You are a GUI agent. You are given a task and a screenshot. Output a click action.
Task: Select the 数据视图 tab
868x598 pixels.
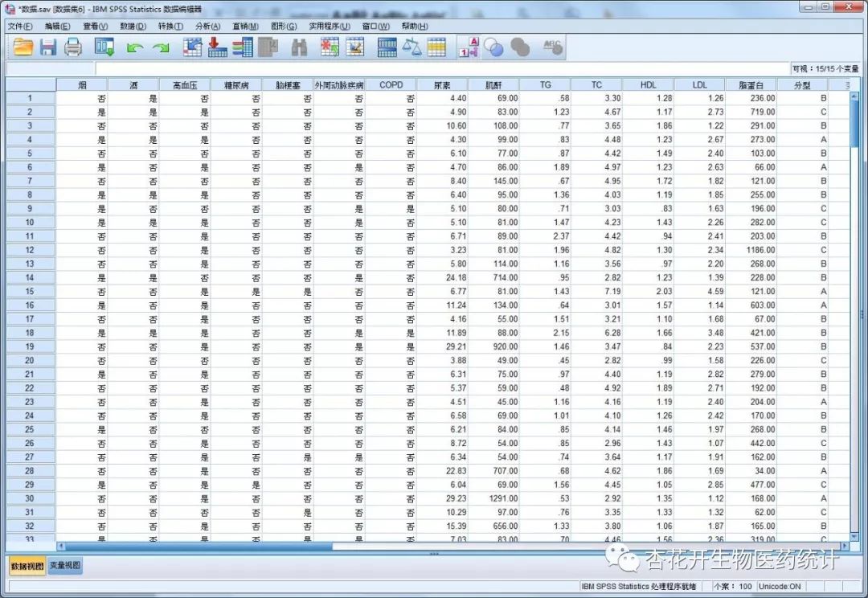[27, 566]
